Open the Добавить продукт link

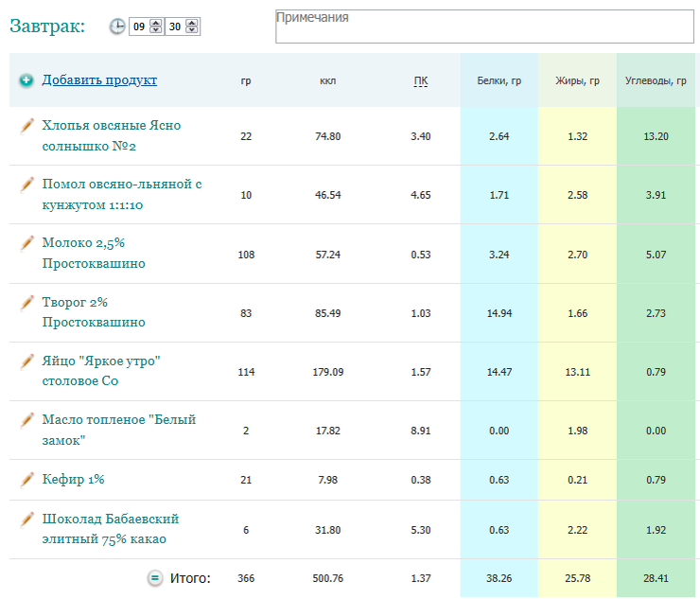99,79
